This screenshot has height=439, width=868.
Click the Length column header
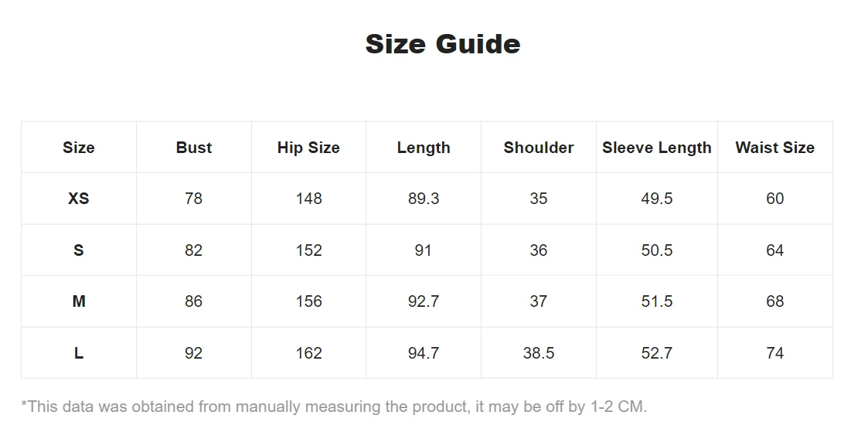(x=424, y=148)
